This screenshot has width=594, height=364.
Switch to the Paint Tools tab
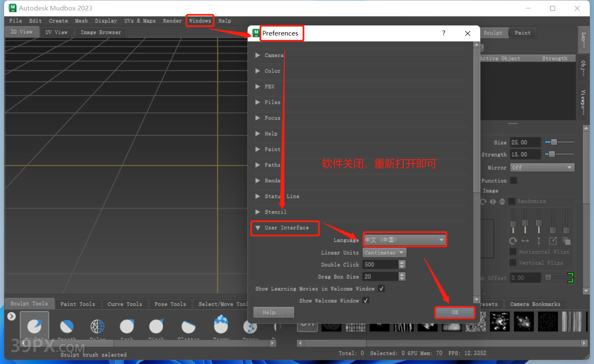click(77, 304)
